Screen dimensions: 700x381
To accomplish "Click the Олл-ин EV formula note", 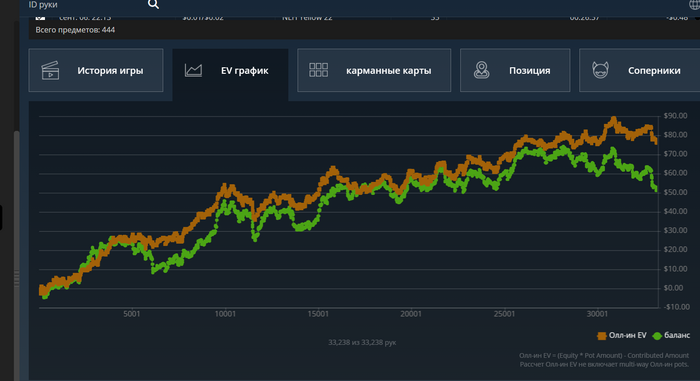I will (604, 356).
